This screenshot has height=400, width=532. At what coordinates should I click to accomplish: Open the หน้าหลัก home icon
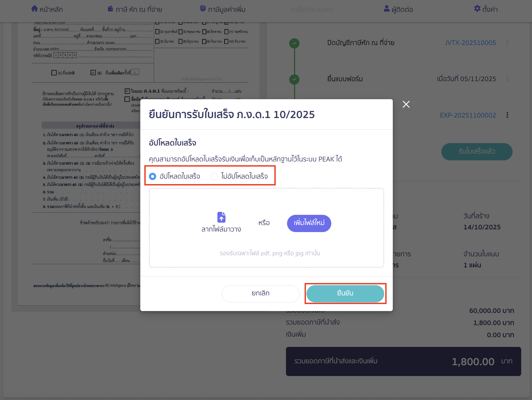click(x=35, y=8)
